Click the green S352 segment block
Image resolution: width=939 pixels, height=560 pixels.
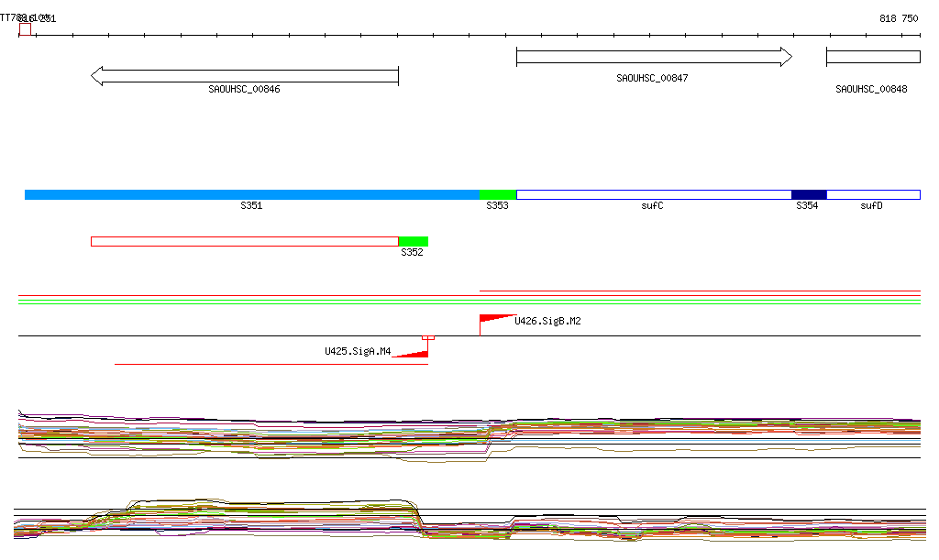tap(414, 241)
